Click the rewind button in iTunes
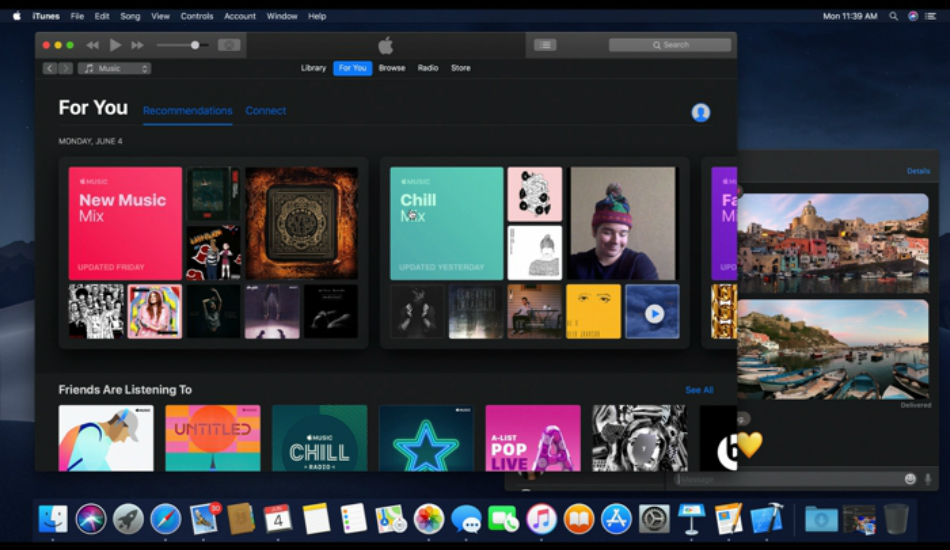This screenshot has height=550, width=950. (92, 45)
